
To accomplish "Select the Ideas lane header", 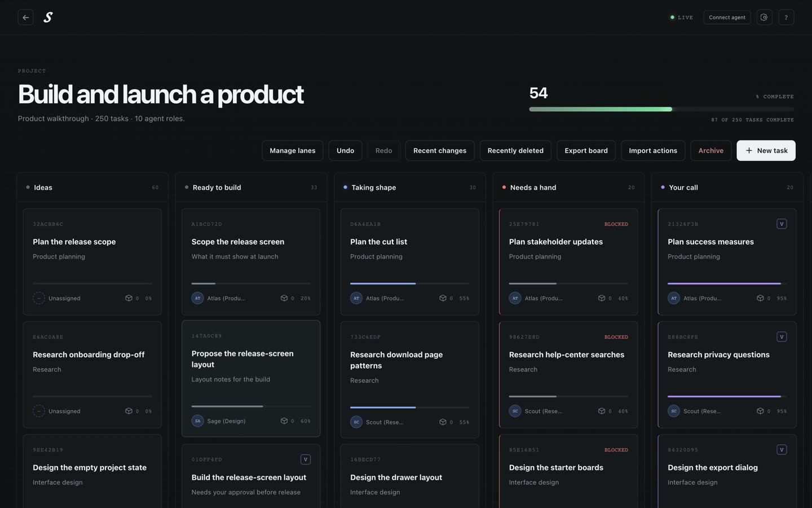I will point(92,187).
